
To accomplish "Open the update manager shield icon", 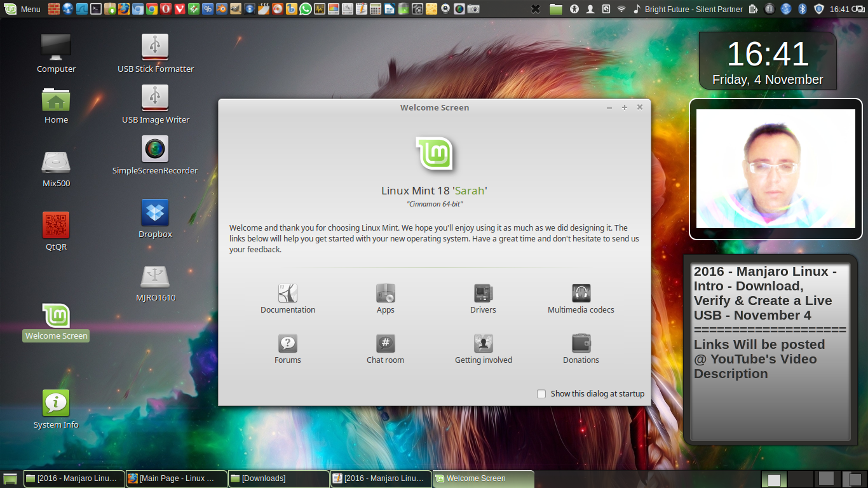I will coord(819,9).
